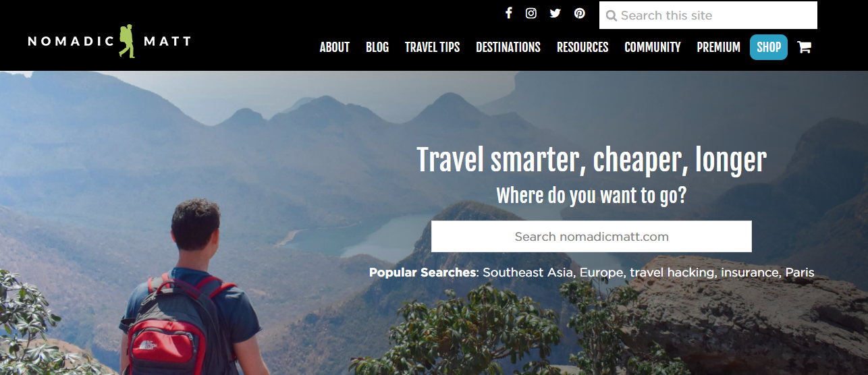Click the magnifier icon in site search

pyautogui.click(x=612, y=16)
